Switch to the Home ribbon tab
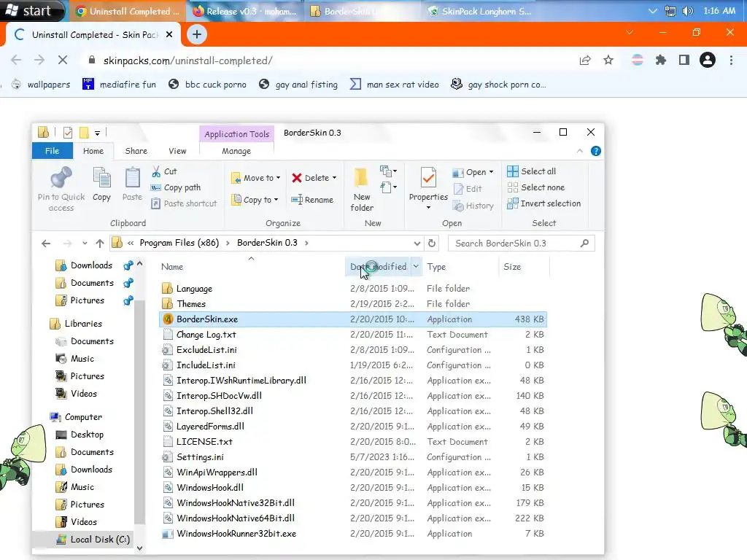 click(x=93, y=151)
